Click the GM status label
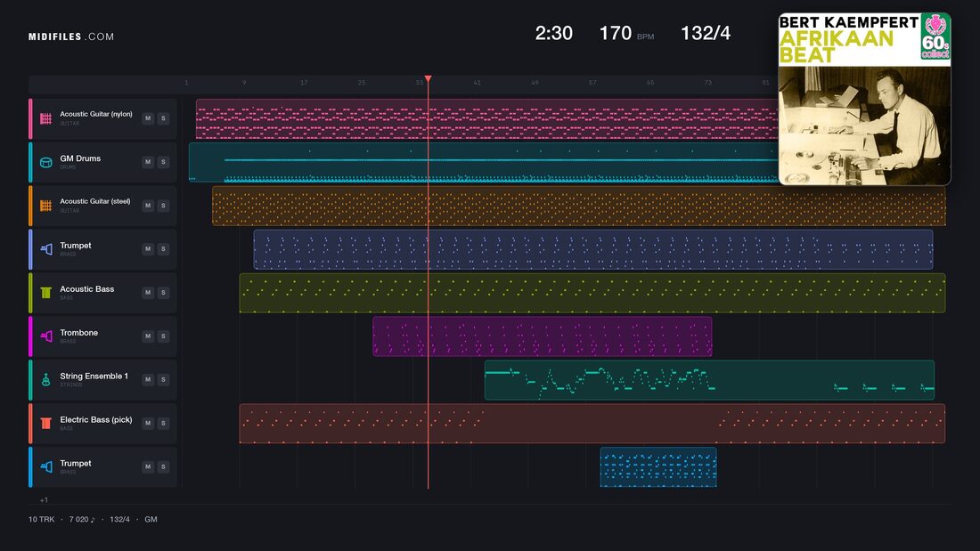Image resolution: width=980 pixels, height=551 pixels. (x=151, y=519)
